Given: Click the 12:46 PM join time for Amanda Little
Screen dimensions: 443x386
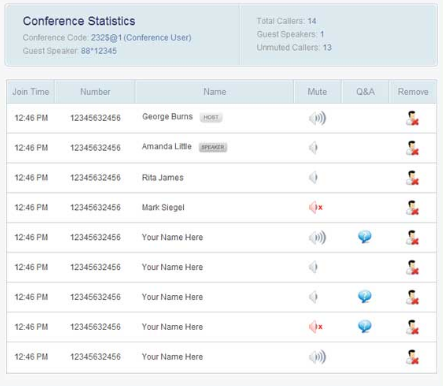Looking at the screenshot, I should 31,148.
